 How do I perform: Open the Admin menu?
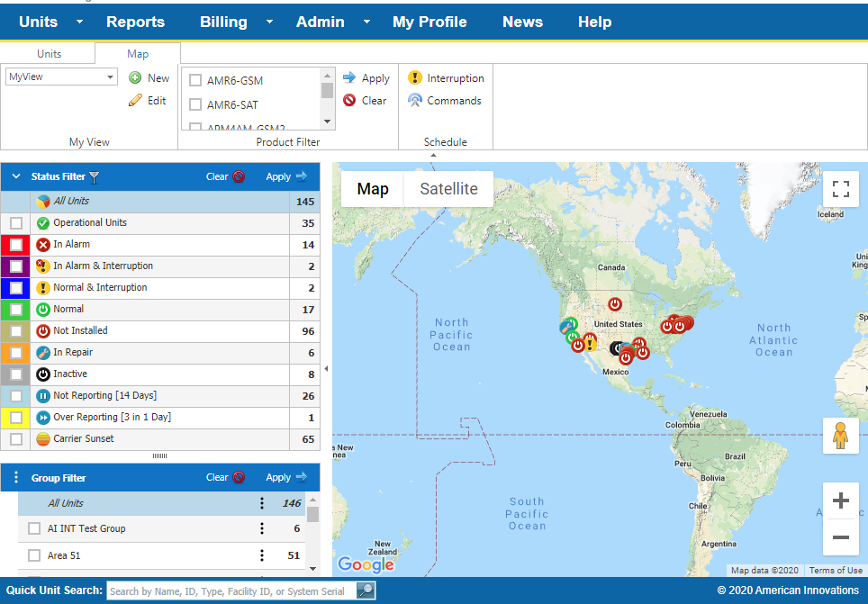[x=320, y=22]
